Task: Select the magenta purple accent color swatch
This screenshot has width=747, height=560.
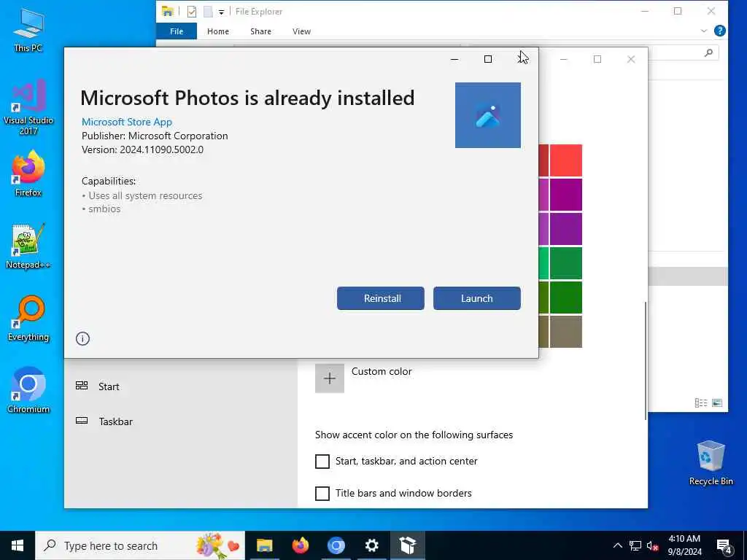Action: click(x=566, y=195)
